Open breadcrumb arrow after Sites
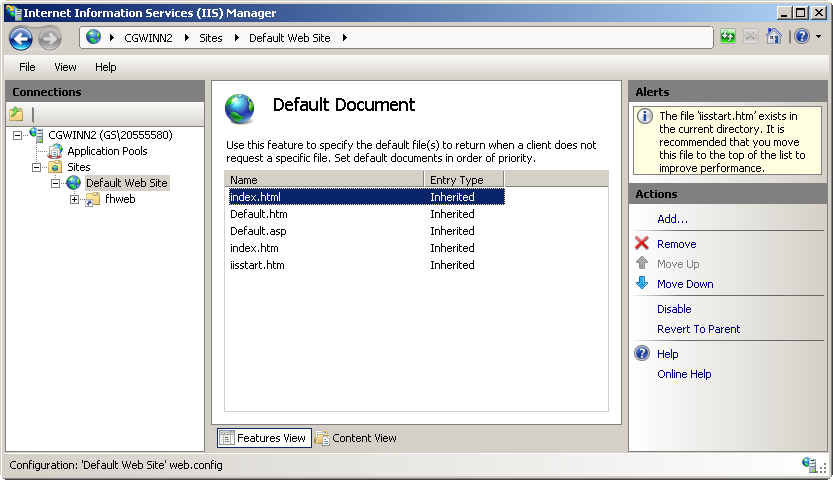 [x=236, y=38]
